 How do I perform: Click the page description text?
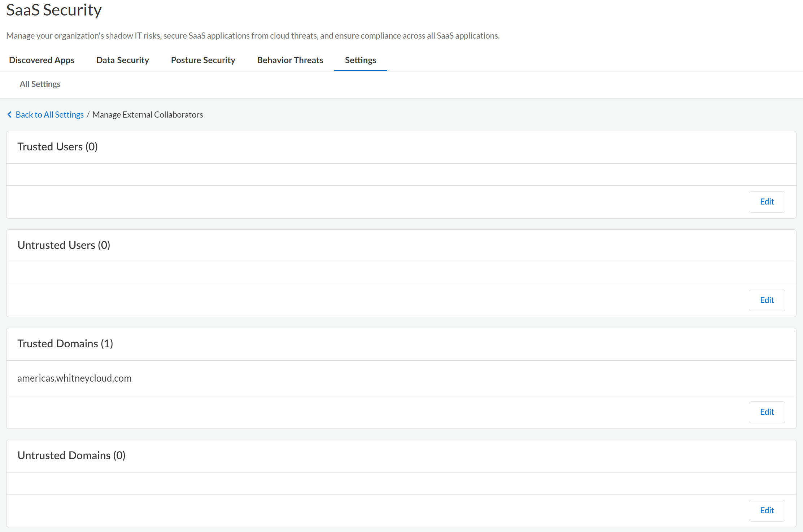(x=253, y=36)
